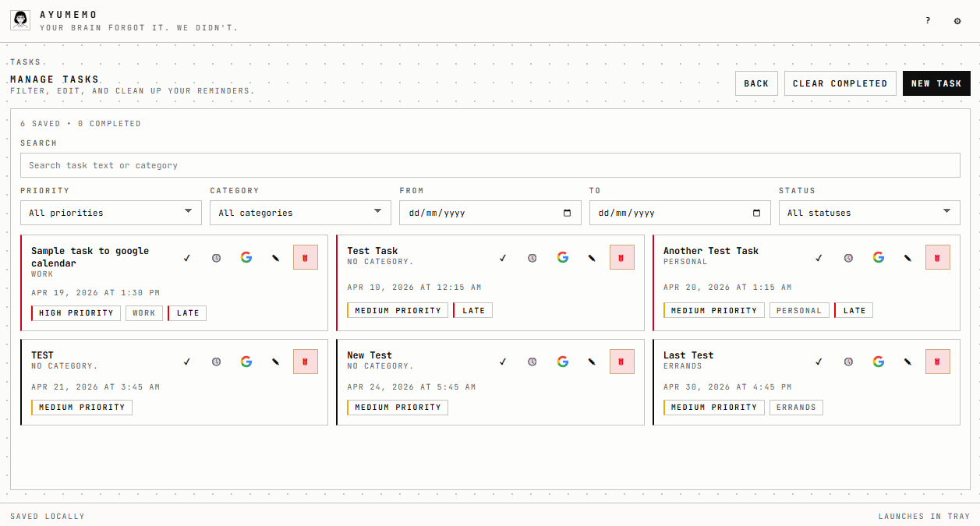The width and height of the screenshot is (980, 526).
Task: Open the calendar picker in the From field
Action: [x=567, y=212]
